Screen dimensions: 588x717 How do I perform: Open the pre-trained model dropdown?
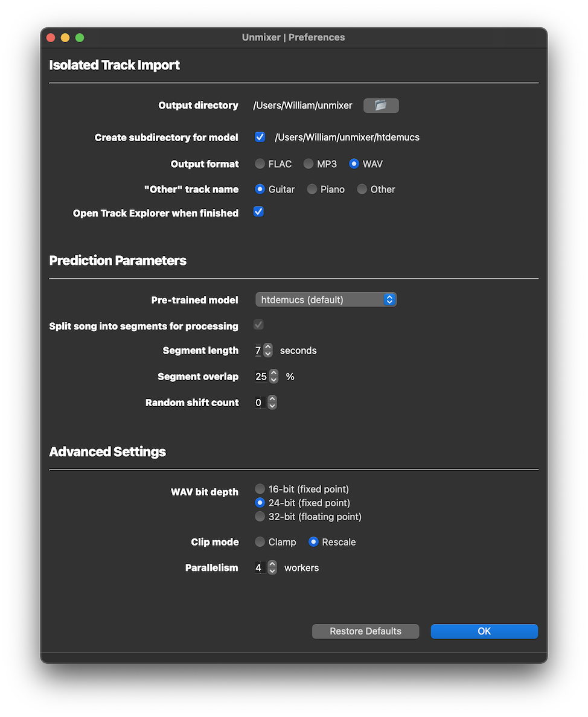click(x=325, y=299)
